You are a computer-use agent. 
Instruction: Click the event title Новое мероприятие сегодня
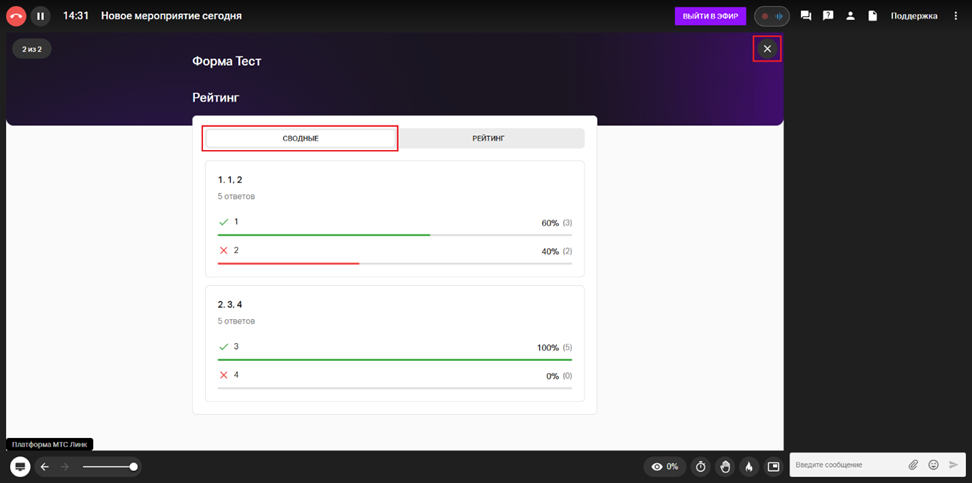click(171, 16)
